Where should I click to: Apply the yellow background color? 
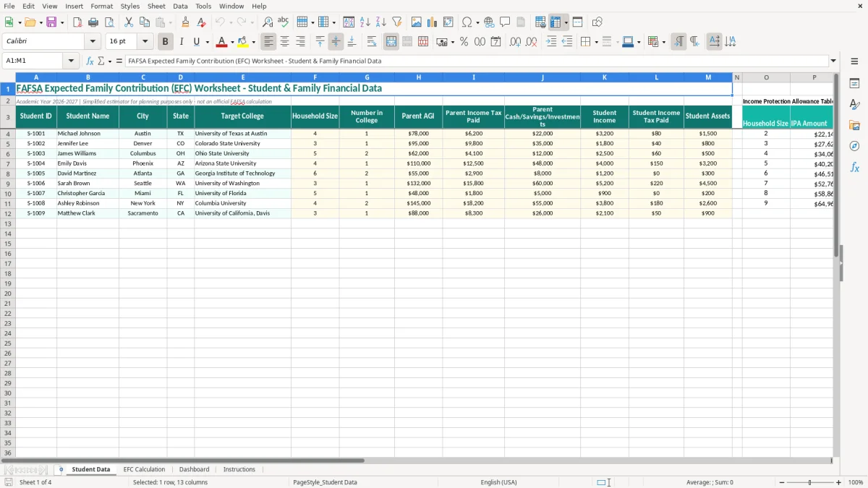pos(242,42)
